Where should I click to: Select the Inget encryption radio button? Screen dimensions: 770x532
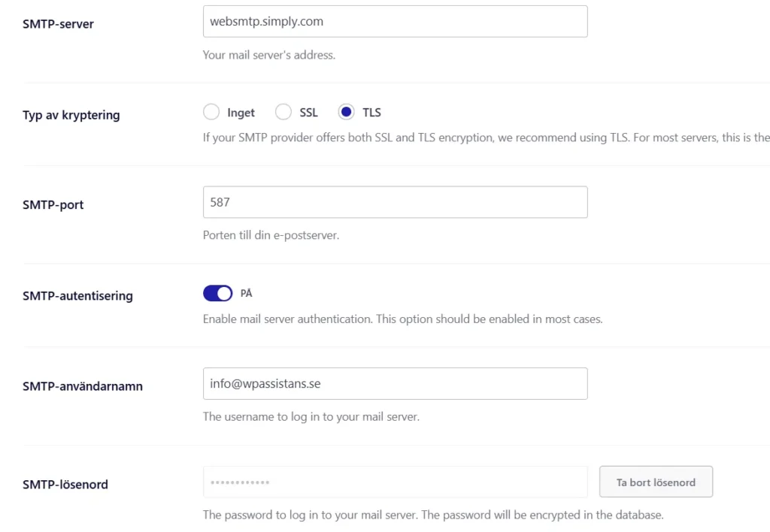tap(211, 113)
